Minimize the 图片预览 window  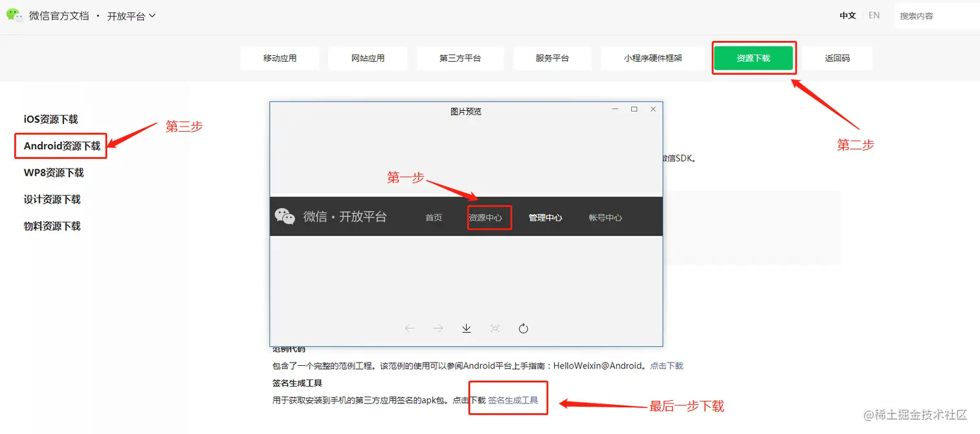coord(615,110)
